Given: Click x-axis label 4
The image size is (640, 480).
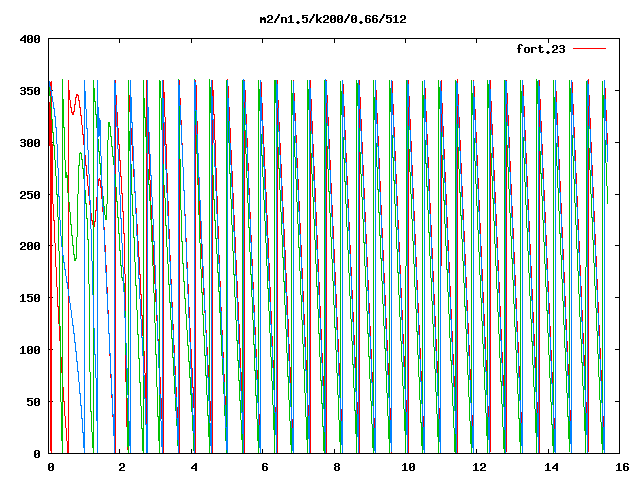Looking at the screenshot, I should (193, 467).
